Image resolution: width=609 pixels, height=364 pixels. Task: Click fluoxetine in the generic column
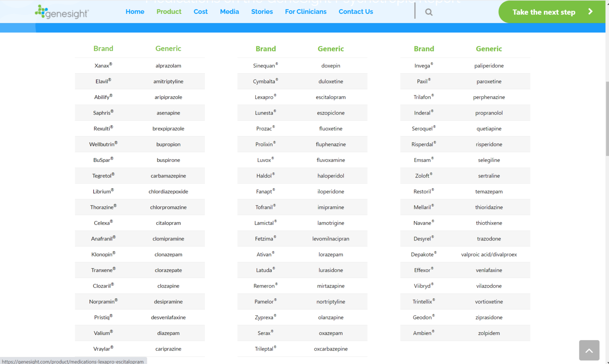point(331,128)
